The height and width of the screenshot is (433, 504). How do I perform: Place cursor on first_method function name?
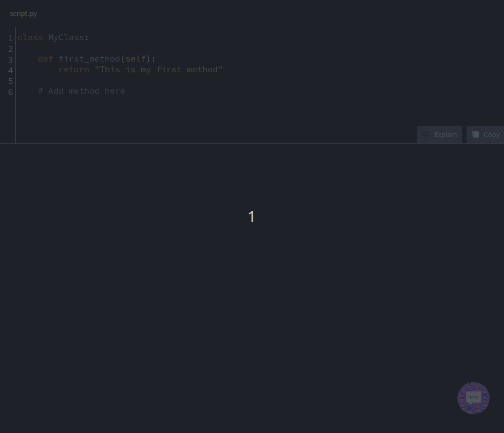(89, 59)
